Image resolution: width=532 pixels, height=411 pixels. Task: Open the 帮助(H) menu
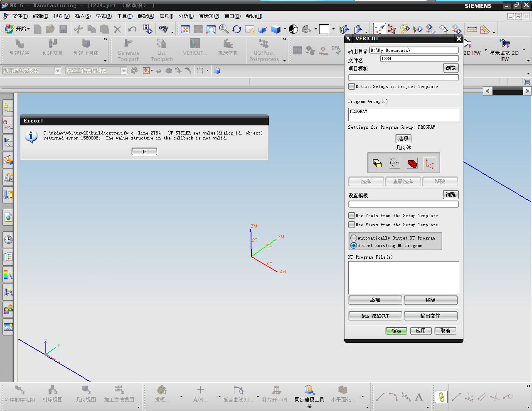pyautogui.click(x=254, y=16)
